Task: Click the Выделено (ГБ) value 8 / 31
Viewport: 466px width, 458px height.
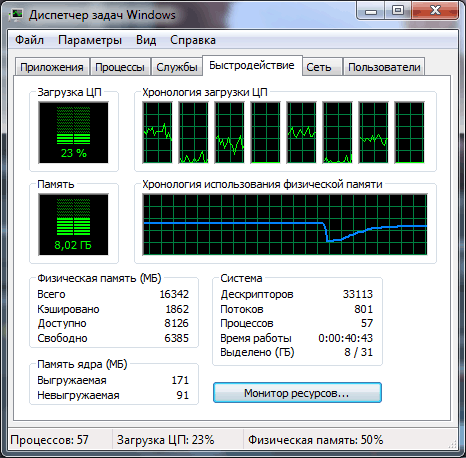Action: 358,352
